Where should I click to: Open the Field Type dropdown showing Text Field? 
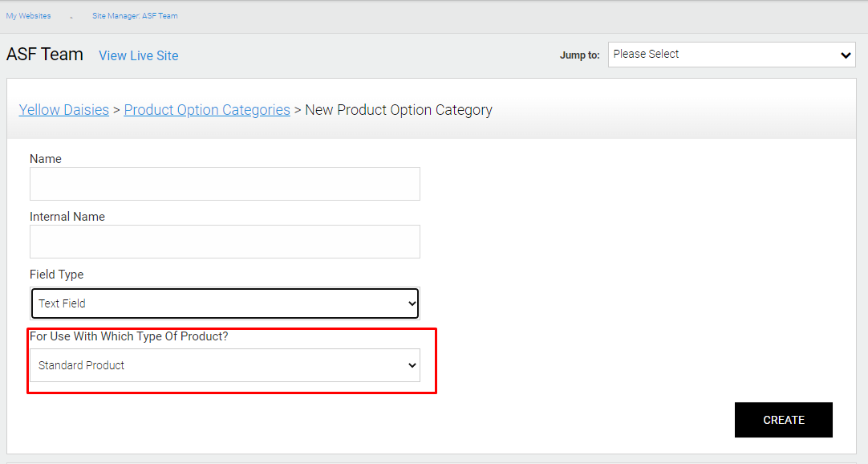click(x=225, y=303)
